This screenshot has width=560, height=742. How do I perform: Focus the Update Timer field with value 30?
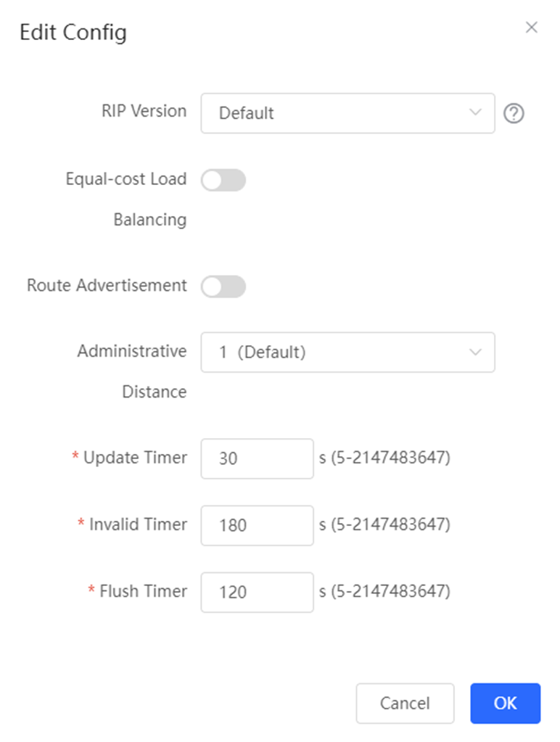(x=257, y=458)
